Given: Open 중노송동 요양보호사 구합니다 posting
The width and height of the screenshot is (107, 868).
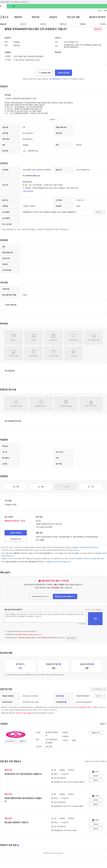Looking at the screenshot, I should pos(16,822).
